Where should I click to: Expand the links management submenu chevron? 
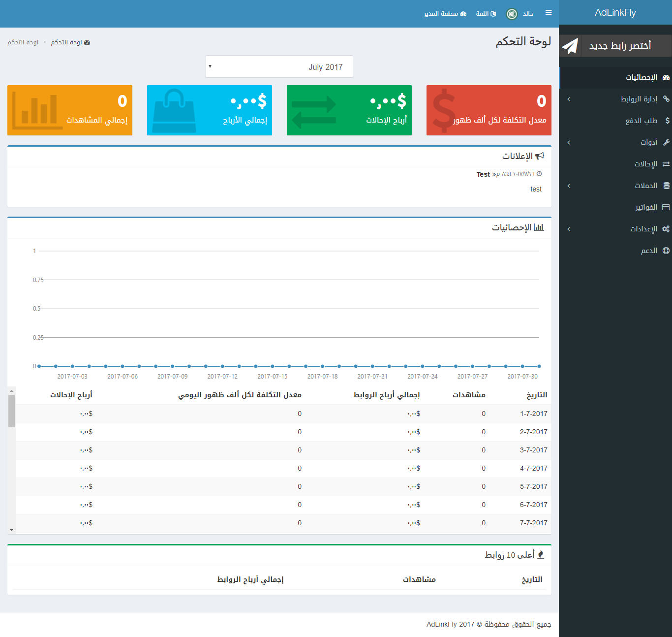tap(569, 99)
